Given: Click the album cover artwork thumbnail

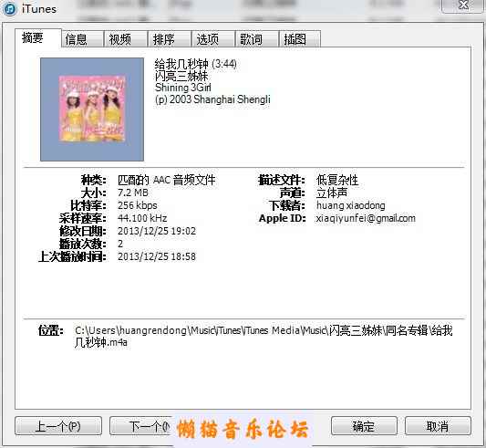Looking at the screenshot, I should [92, 109].
